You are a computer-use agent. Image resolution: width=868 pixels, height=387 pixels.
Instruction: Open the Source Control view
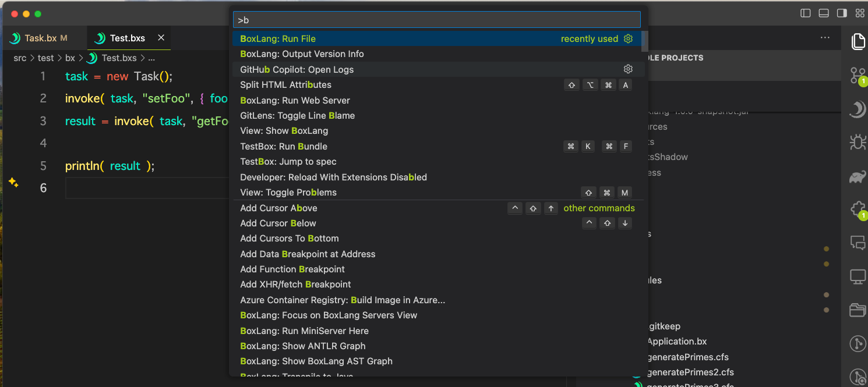858,75
